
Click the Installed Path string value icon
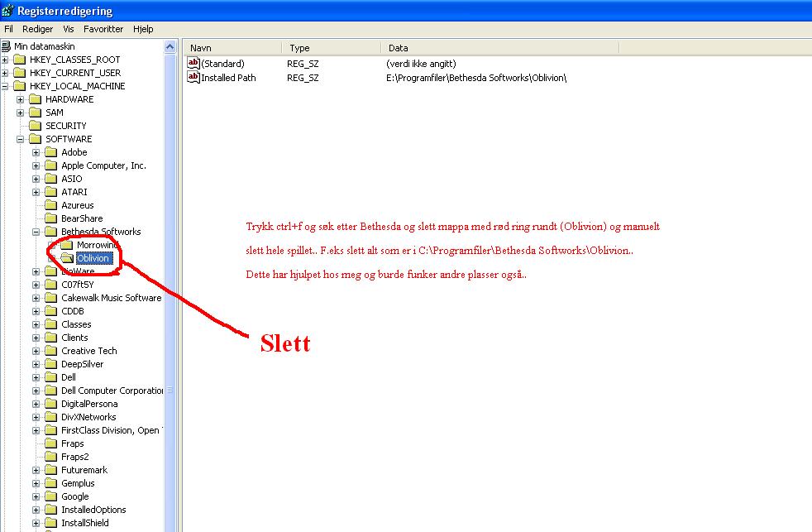click(193, 77)
